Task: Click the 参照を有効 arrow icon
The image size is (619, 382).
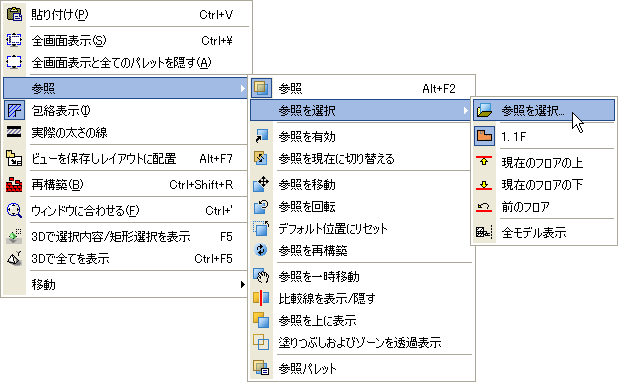Action: coord(261,136)
